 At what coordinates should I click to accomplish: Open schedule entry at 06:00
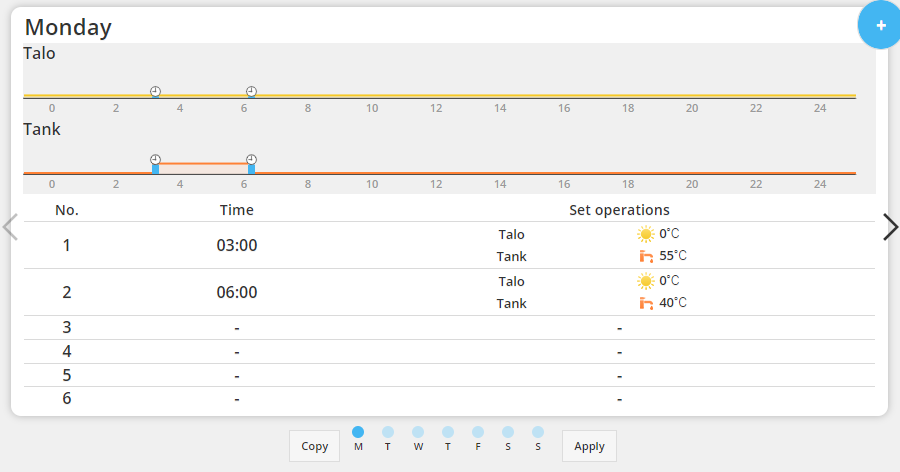449,292
